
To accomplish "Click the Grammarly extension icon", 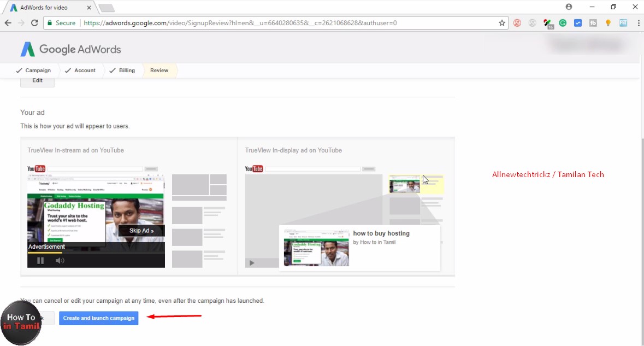I will coord(563,23).
